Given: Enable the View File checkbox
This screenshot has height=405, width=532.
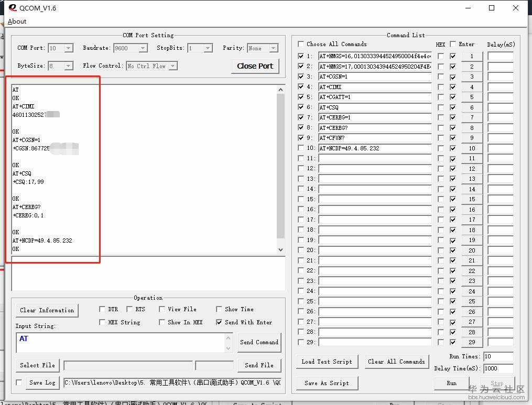Looking at the screenshot, I should coord(162,309).
